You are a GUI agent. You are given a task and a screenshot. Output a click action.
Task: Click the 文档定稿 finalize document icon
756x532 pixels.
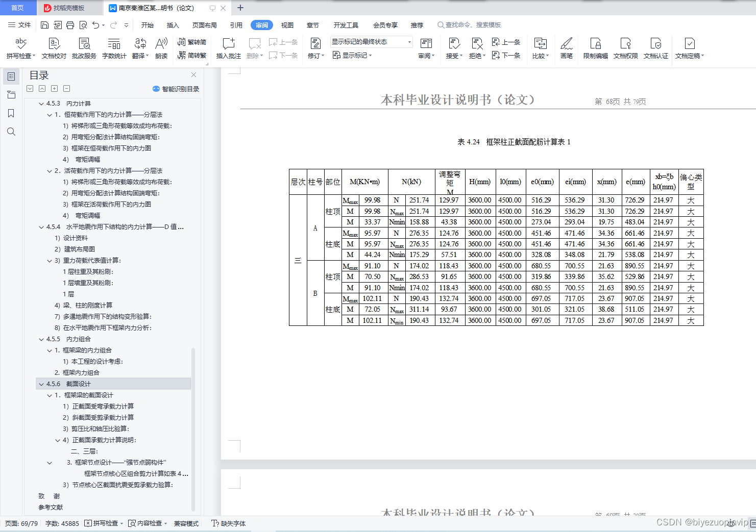click(x=689, y=44)
